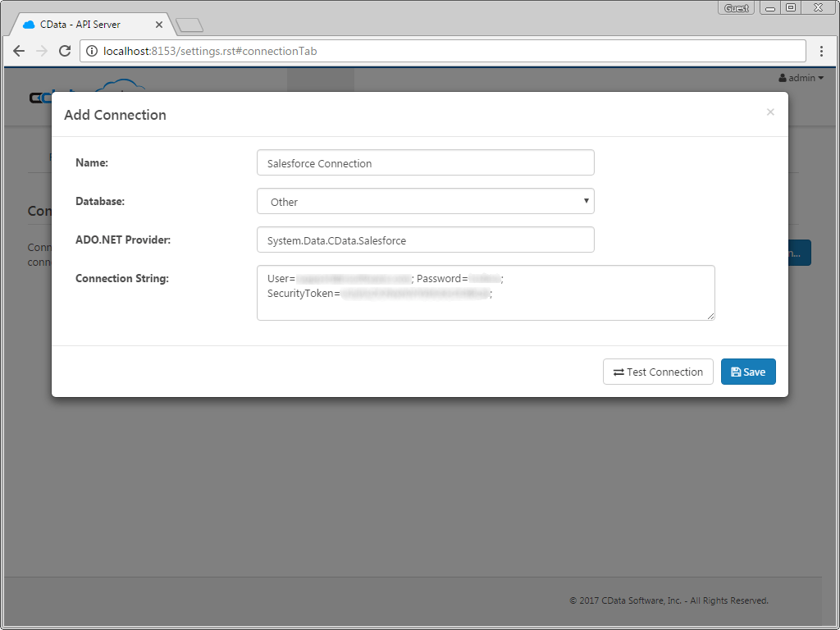Close the CData - API Server tab
The height and width of the screenshot is (630, 840).
(x=159, y=25)
